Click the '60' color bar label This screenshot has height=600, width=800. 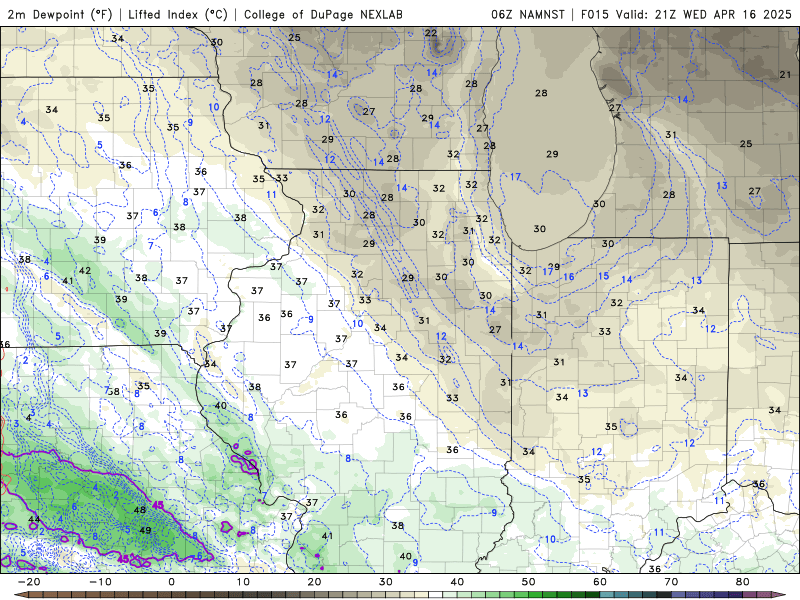point(600,582)
